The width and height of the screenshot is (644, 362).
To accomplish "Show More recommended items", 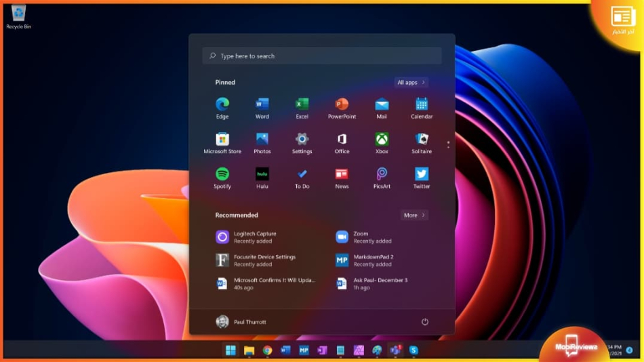I will coord(414,216).
